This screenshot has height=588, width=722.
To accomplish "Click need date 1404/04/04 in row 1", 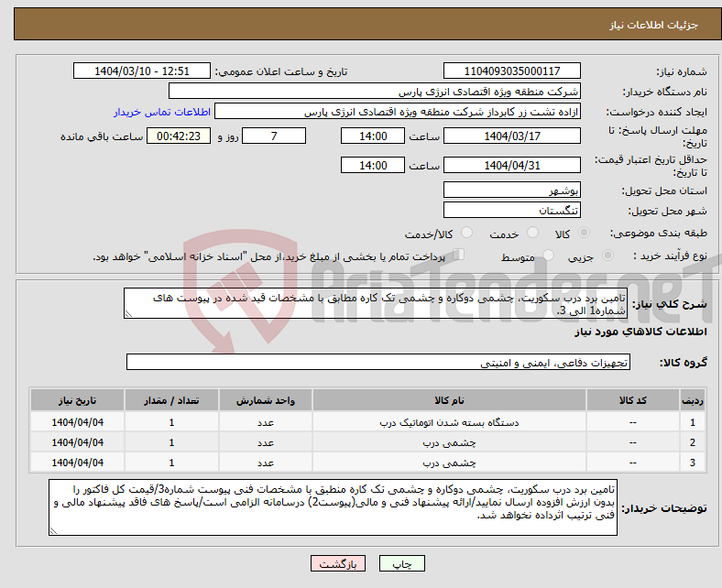I will click(77, 422).
